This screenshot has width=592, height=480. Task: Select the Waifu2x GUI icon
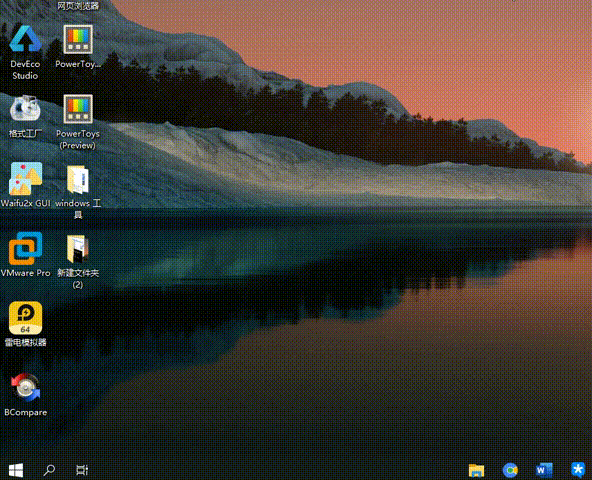[26, 178]
